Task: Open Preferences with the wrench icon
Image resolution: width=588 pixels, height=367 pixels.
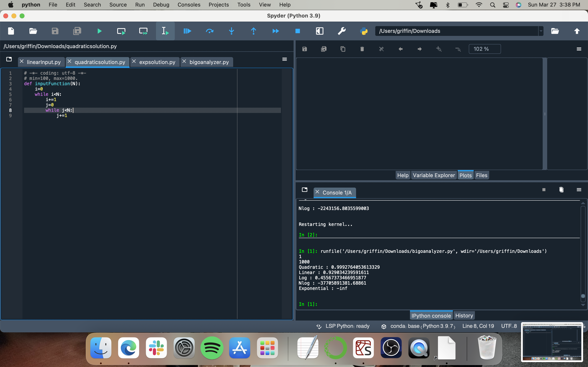Action: 342,31
